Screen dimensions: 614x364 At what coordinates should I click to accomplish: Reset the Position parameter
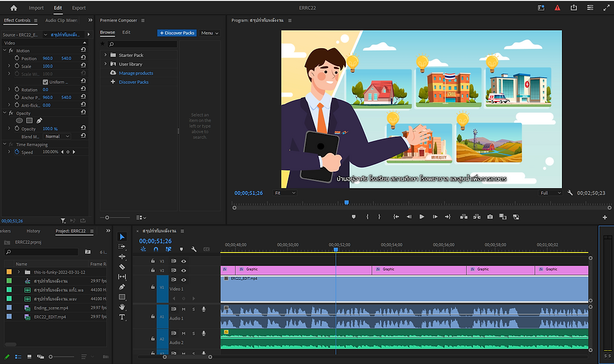[83, 58]
